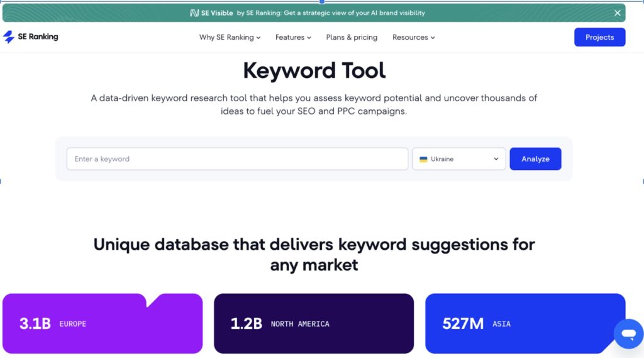Select the purple 3.1B Europe card
Image resolution: width=644 pixels, height=358 pixels.
tap(103, 323)
